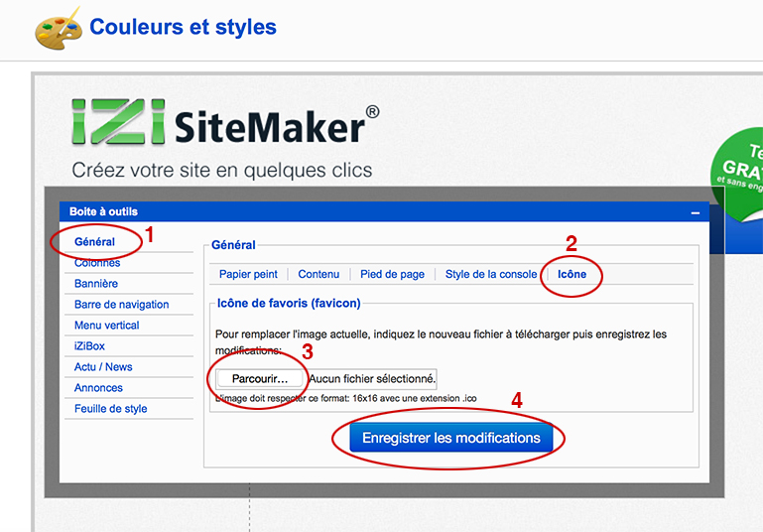The height and width of the screenshot is (532, 763).
Task: Open the Actu / News section
Action: pyautogui.click(x=103, y=367)
